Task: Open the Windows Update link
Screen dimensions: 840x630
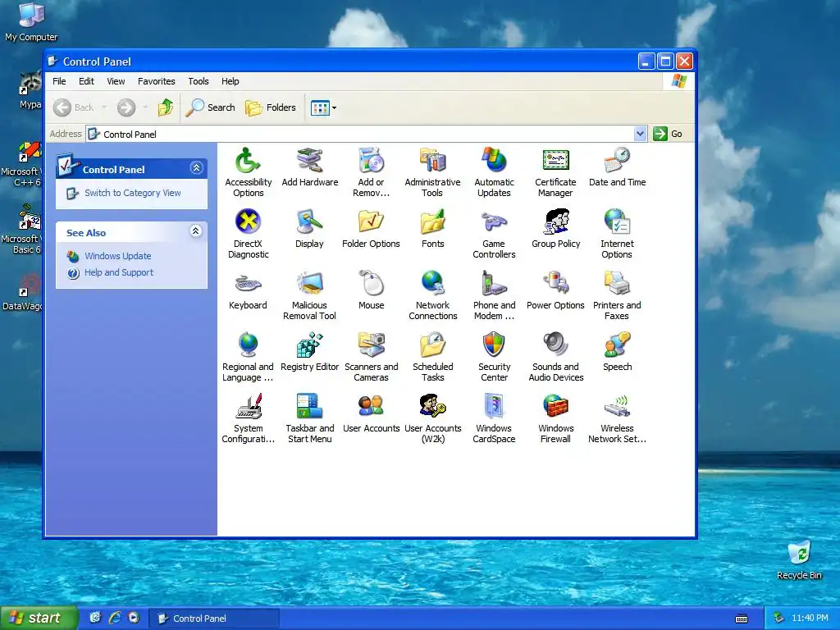Action: click(118, 256)
